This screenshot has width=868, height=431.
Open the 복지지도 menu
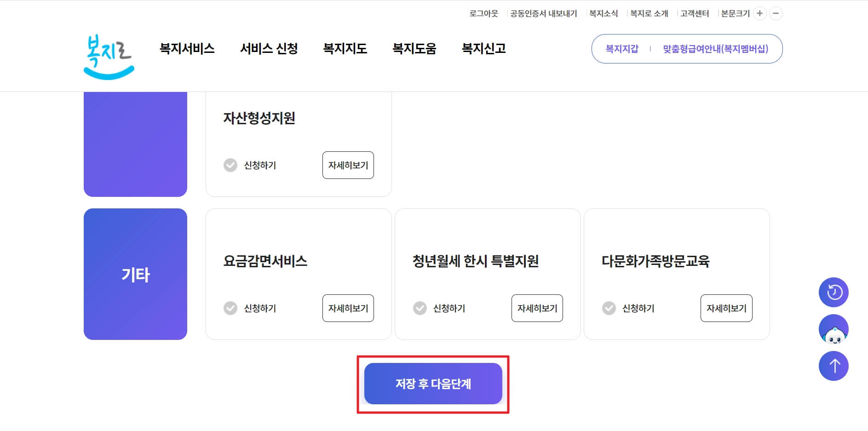[x=345, y=49]
